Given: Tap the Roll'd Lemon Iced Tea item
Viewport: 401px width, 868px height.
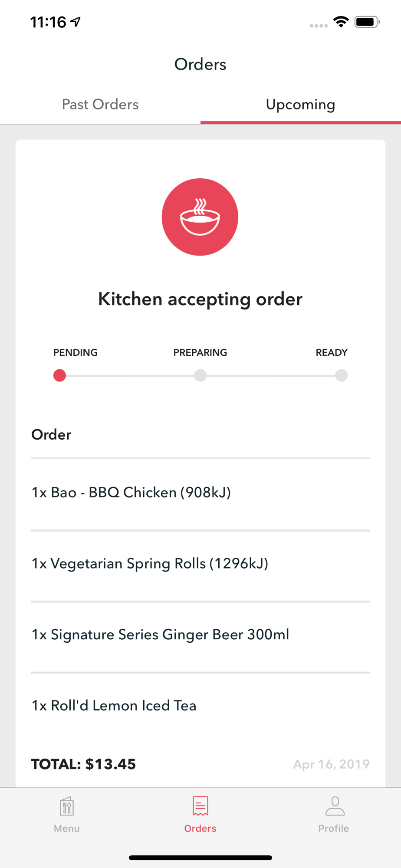Looking at the screenshot, I should 114,706.
